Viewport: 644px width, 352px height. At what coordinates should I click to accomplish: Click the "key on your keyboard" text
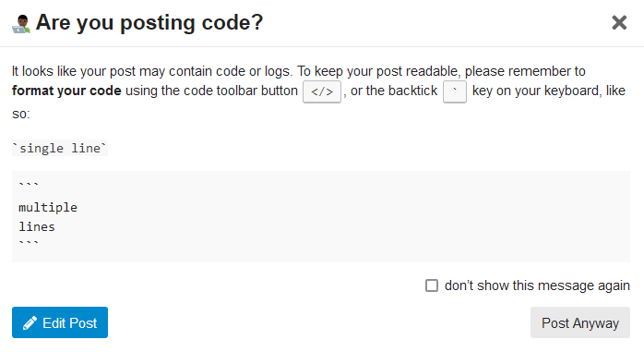pos(536,91)
